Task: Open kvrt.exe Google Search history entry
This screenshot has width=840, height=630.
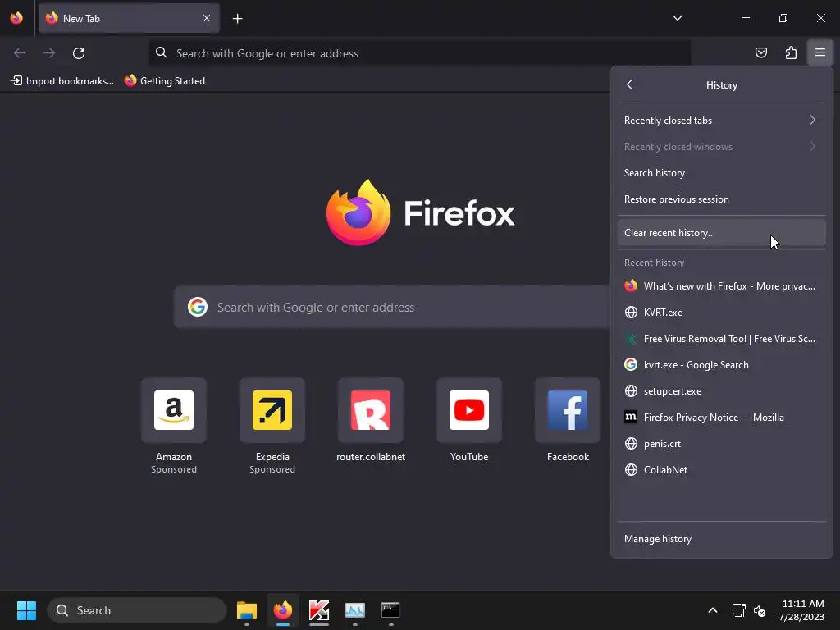Action: tap(721, 365)
